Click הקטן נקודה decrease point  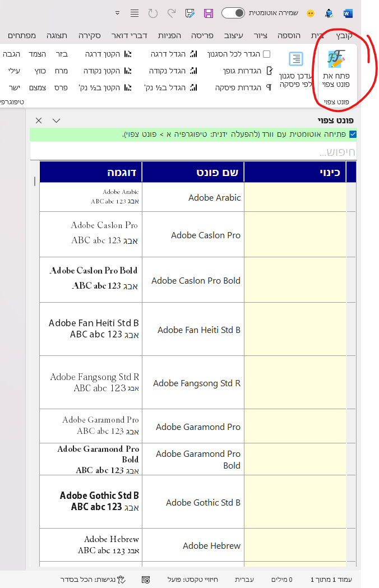(x=107, y=71)
